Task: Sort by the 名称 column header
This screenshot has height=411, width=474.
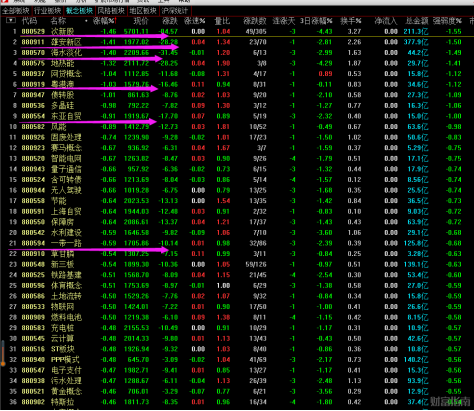Action: (59, 21)
